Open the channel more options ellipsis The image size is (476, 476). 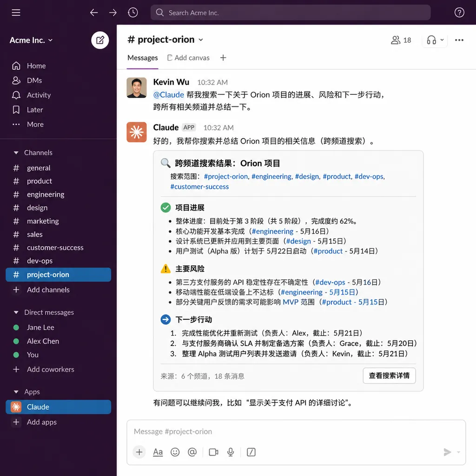point(459,40)
